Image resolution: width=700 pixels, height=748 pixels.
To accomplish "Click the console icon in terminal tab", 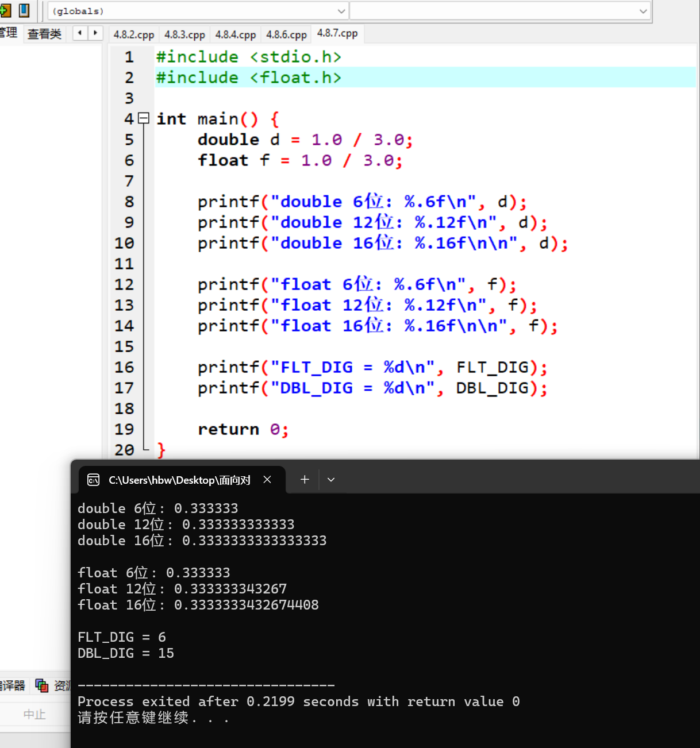I will pyautogui.click(x=93, y=480).
